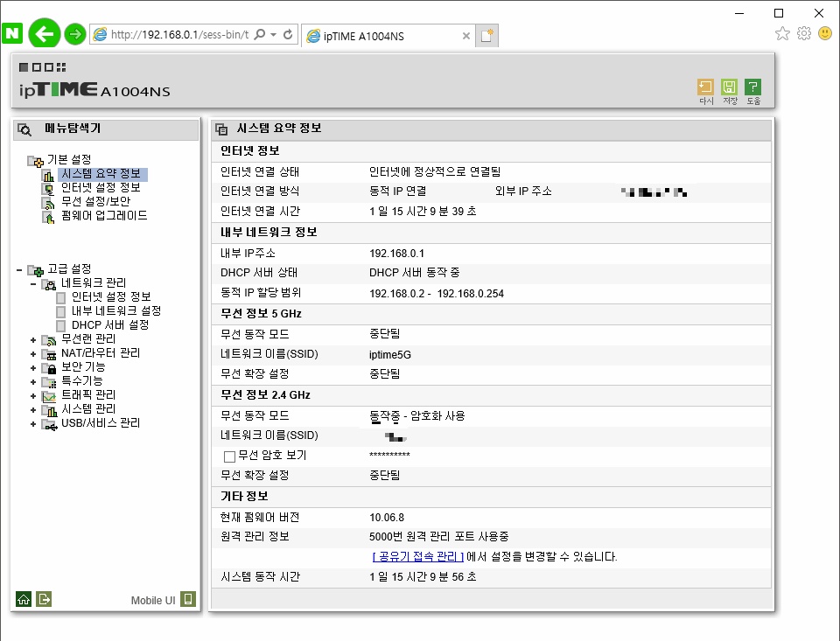840x641 pixels.
Task: Select the ipTIME A1004NS browser tab
Action: [x=388, y=36]
